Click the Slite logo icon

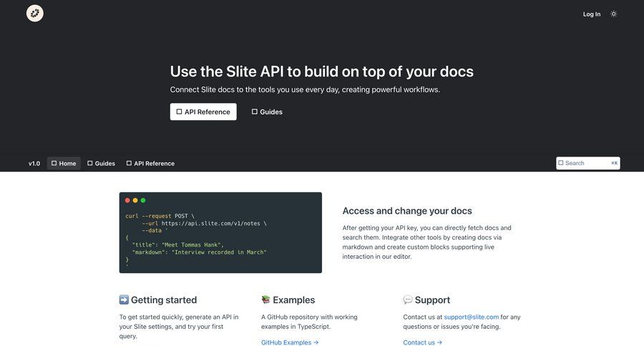point(35,14)
